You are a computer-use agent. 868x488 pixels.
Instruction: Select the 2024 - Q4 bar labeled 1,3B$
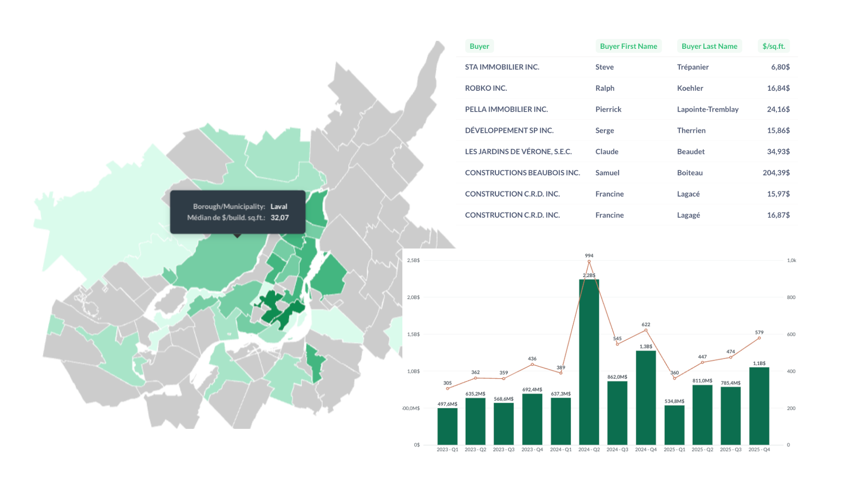(646, 398)
